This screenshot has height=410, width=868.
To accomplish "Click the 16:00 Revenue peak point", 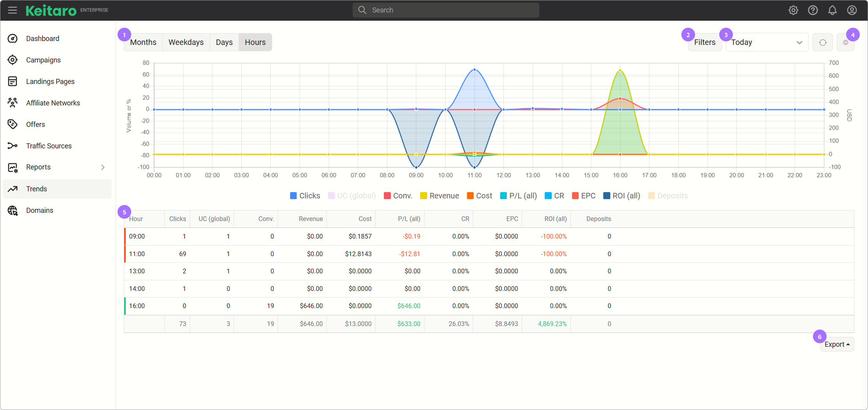I will click(x=620, y=71).
